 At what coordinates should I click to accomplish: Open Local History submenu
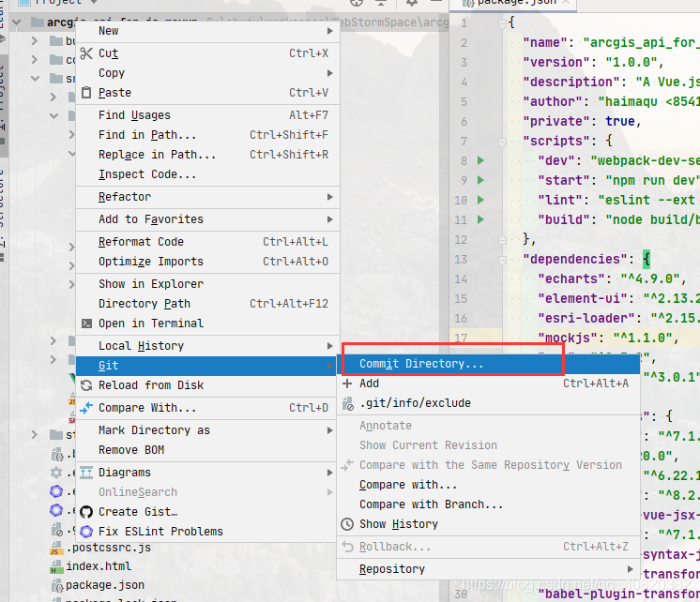[207, 346]
